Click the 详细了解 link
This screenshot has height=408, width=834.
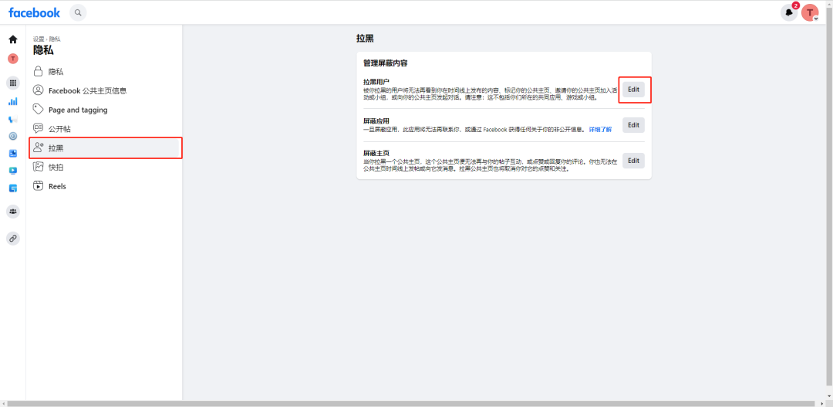coord(600,129)
